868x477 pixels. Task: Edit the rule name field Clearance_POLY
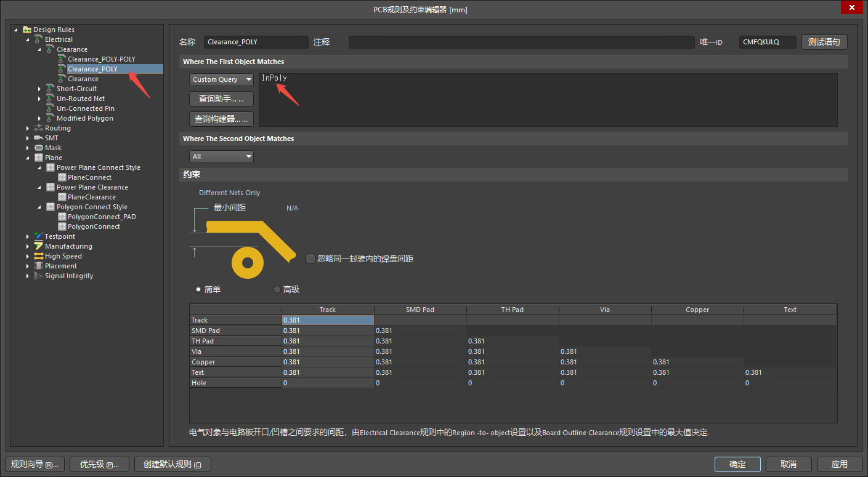(256, 42)
